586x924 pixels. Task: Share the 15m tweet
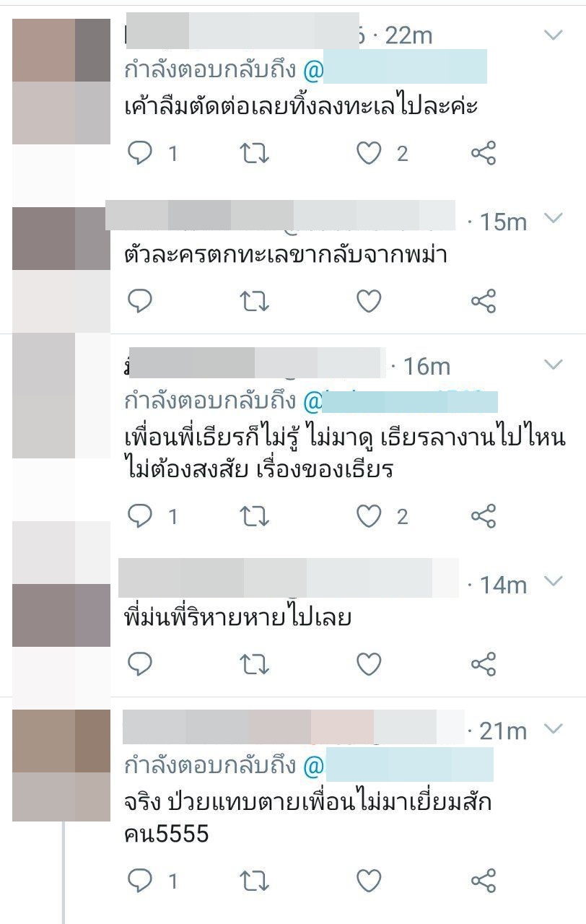483,300
